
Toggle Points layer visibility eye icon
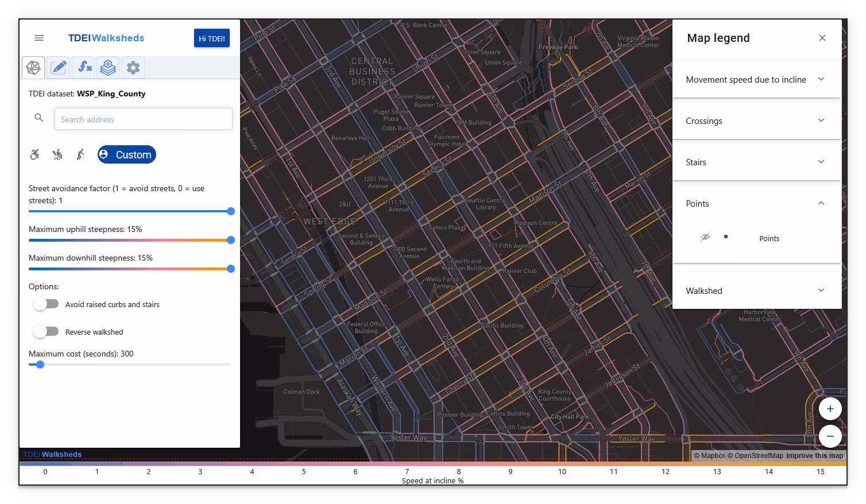706,237
